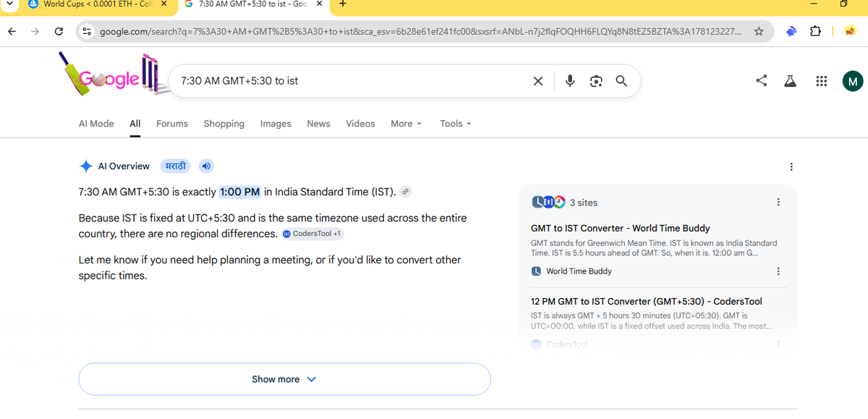Viewport: 868px width, 419px height.
Task: View site information icon in address bar
Action: pyautogui.click(x=87, y=32)
